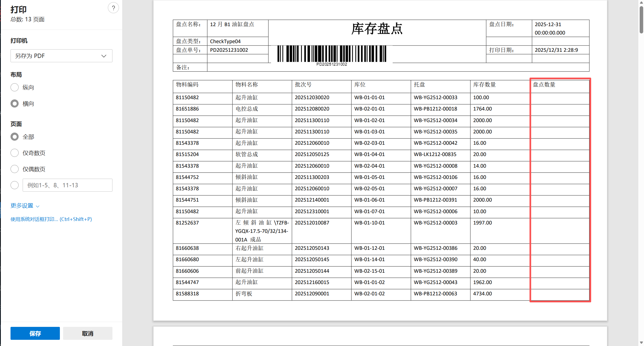Select 仅奇数页 odd pages only

click(x=15, y=153)
